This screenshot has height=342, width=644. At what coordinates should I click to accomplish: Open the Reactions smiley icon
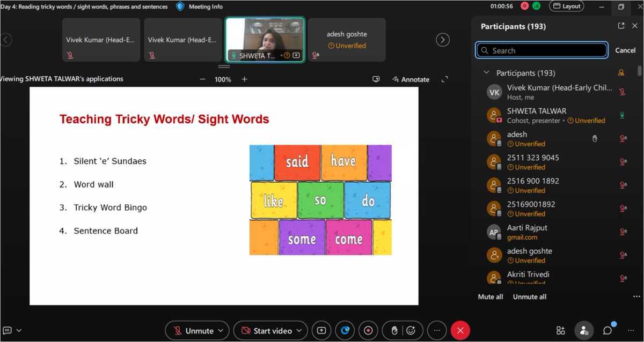click(x=411, y=331)
